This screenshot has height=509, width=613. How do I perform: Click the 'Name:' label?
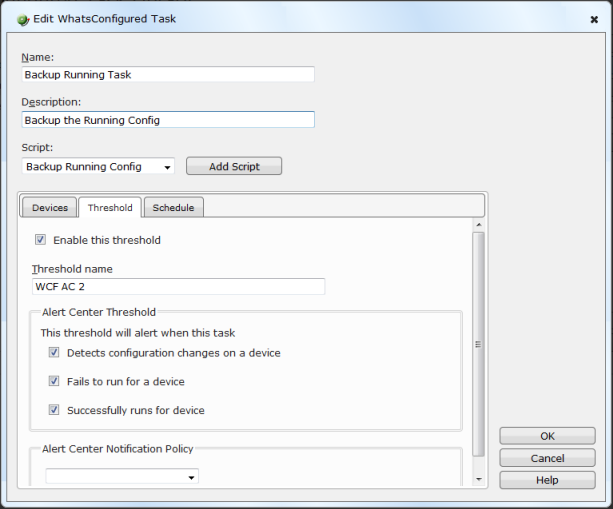coord(38,57)
